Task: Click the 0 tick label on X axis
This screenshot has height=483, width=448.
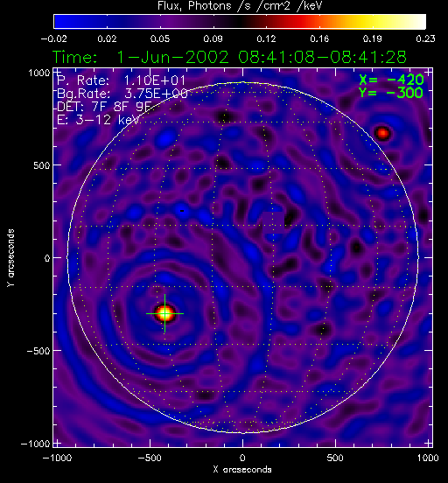Action: [242, 458]
